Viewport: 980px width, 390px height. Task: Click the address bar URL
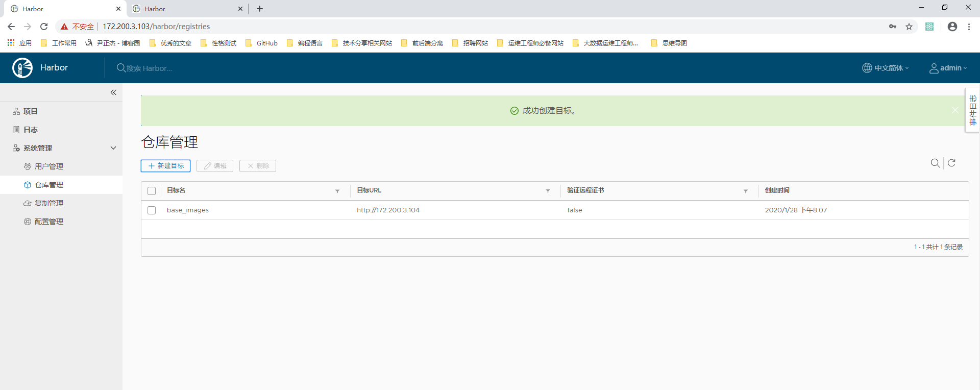156,27
